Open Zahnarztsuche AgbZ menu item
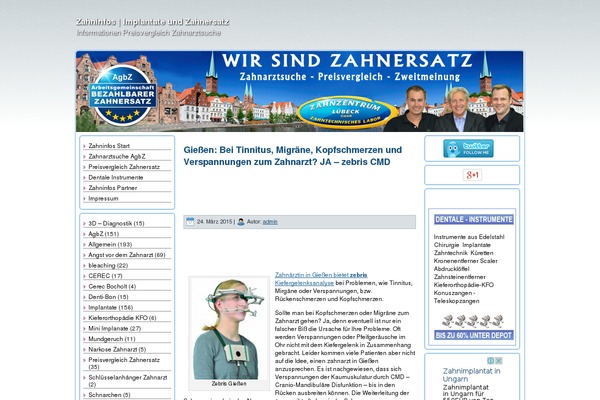The height and width of the screenshot is (400, 600). click(117, 156)
